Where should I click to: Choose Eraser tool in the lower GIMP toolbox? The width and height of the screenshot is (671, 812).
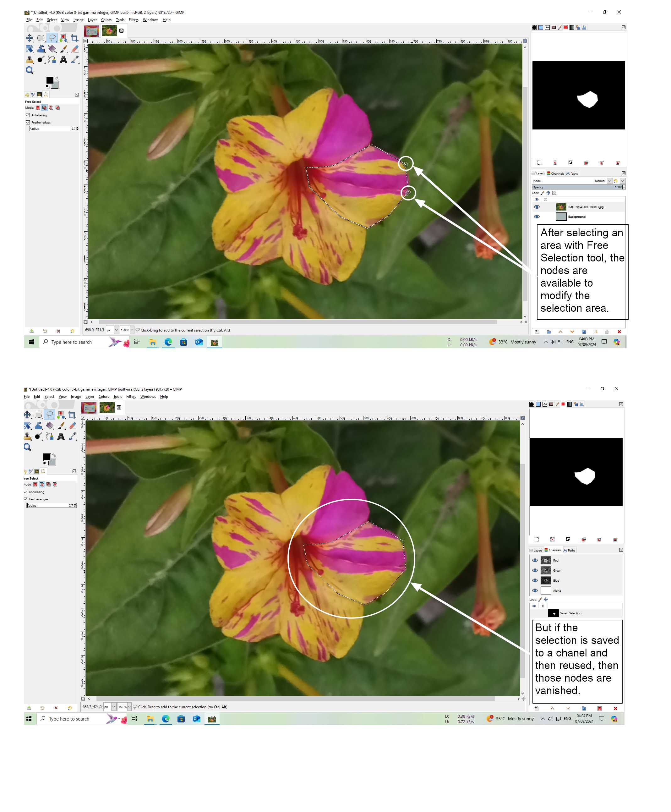tap(72, 425)
